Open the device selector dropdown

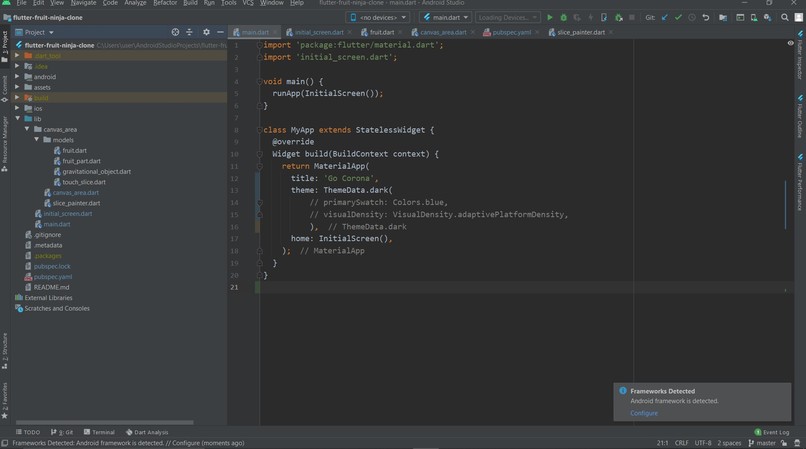tap(378, 17)
